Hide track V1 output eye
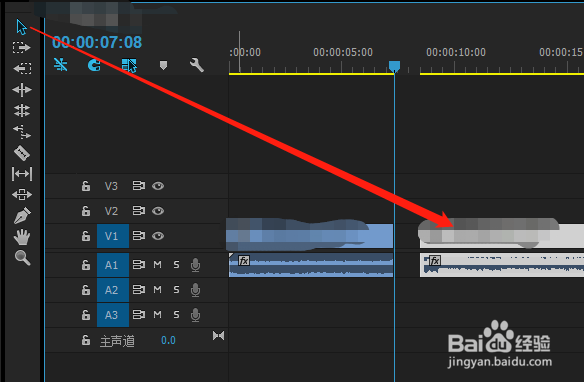 coord(158,236)
